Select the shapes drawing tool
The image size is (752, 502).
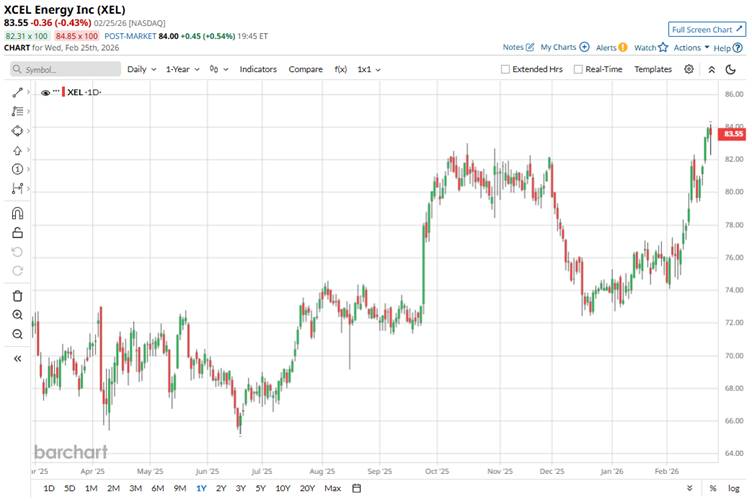pyautogui.click(x=17, y=131)
